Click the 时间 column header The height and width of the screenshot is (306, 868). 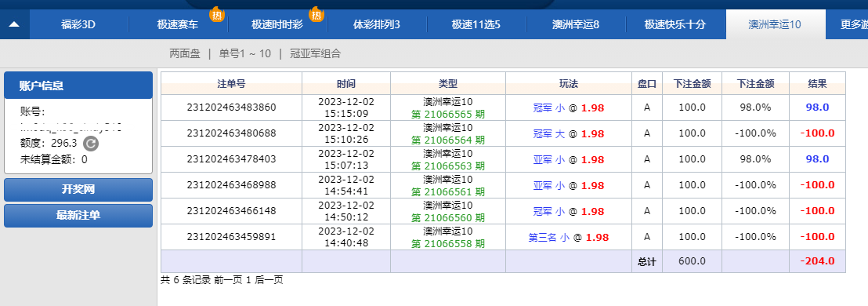[346, 84]
